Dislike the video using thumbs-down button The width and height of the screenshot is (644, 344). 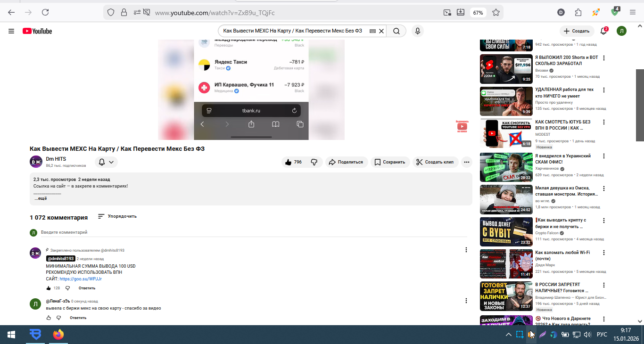click(314, 162)
